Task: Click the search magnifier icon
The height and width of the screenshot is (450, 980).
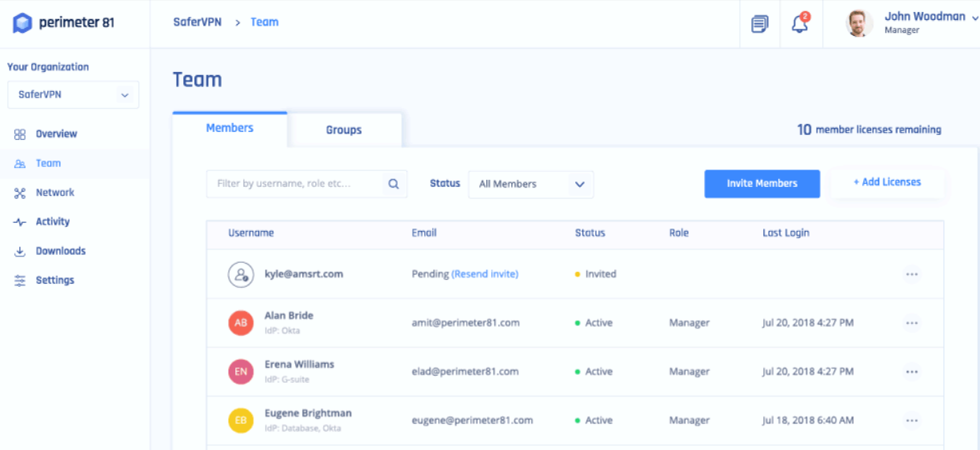Action: tap(394, 184)
